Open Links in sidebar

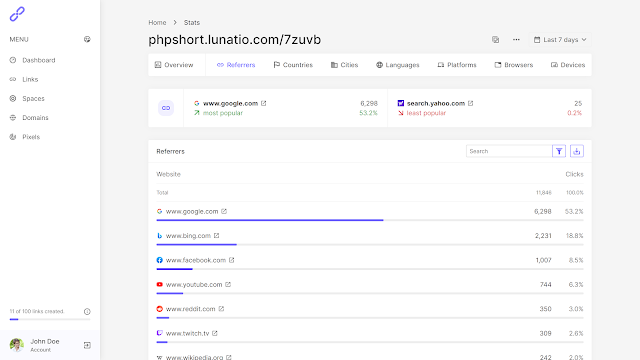click(30, 79)
